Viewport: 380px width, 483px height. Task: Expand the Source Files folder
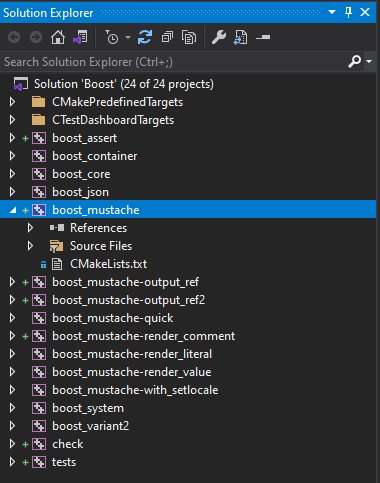[30, 246]
